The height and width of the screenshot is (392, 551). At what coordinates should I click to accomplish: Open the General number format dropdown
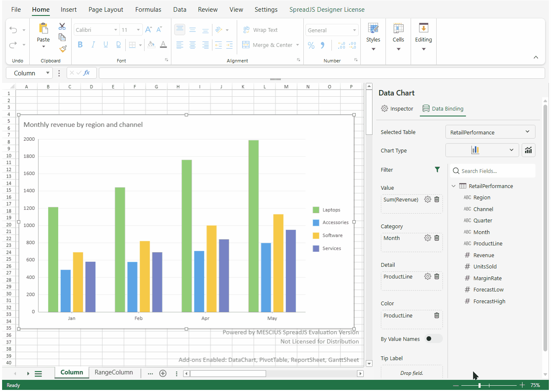(x=354, y=30)
